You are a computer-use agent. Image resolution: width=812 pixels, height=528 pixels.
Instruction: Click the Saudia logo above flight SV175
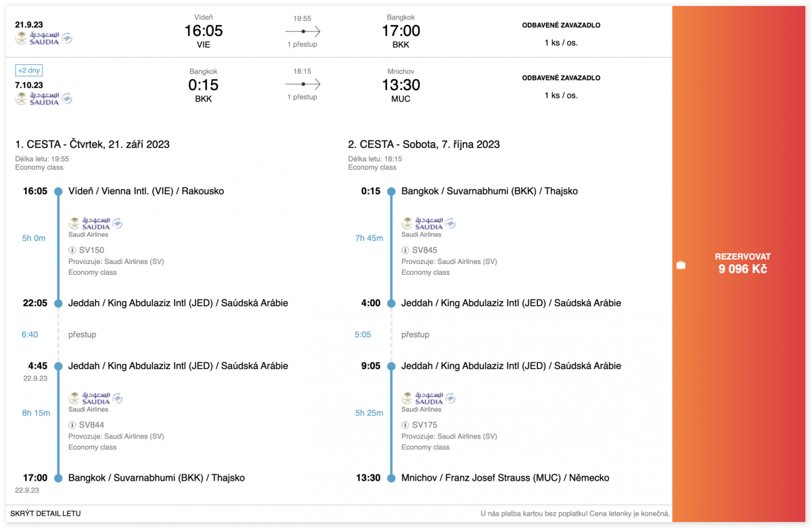tap(428, 398)
